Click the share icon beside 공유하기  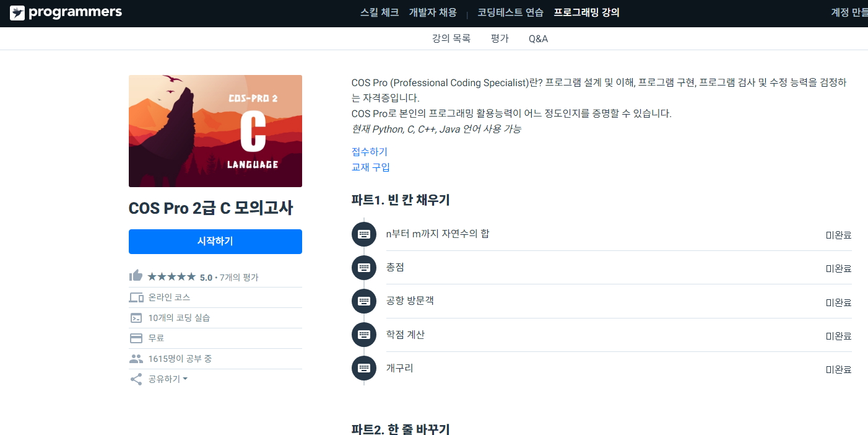click(x=136, y=379)
